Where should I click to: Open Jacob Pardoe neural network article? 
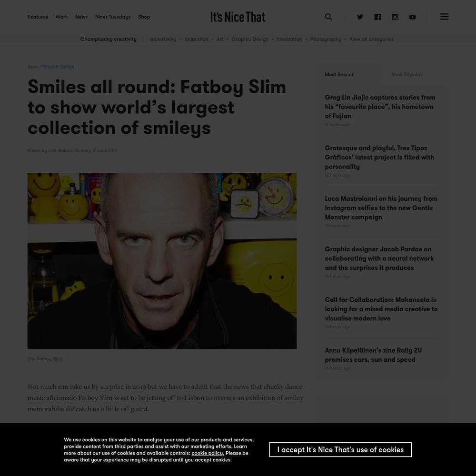[x=379, y=258]
